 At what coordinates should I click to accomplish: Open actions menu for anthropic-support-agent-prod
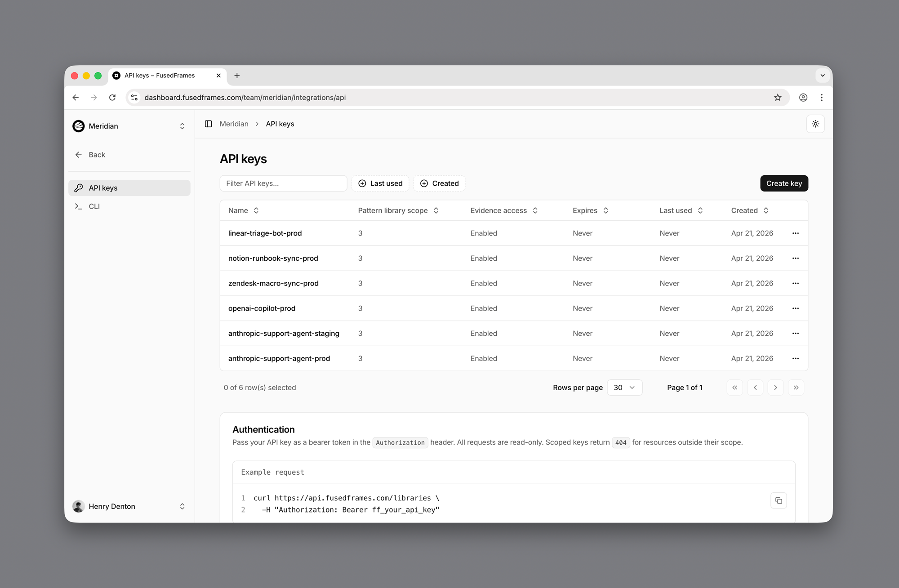[x=795, y=358]
